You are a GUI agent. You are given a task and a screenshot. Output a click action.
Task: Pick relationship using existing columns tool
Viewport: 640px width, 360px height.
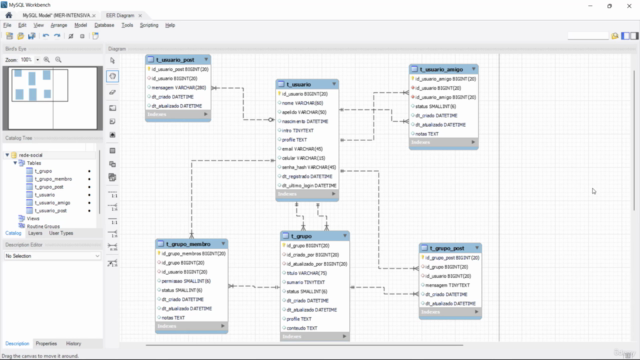coord(113,263)
